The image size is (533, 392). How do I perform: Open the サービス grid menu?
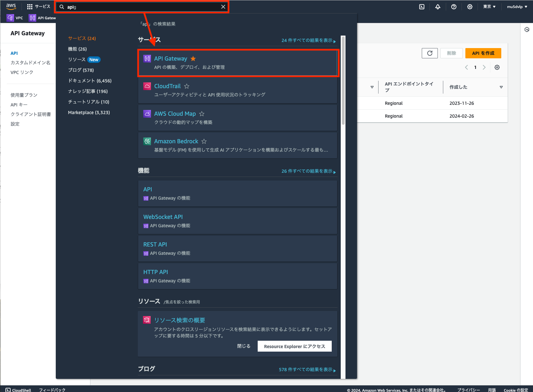[x=38, y=7]
